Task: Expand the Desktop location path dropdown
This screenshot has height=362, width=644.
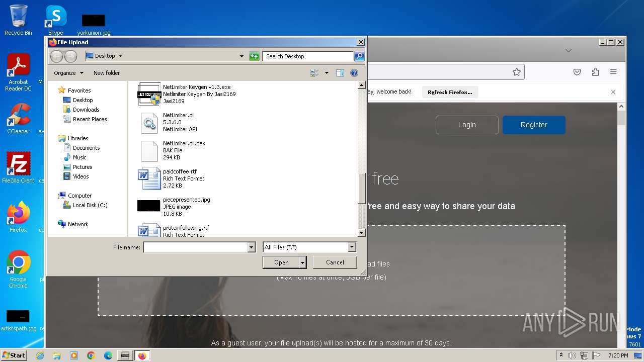Action: [120, 56]
